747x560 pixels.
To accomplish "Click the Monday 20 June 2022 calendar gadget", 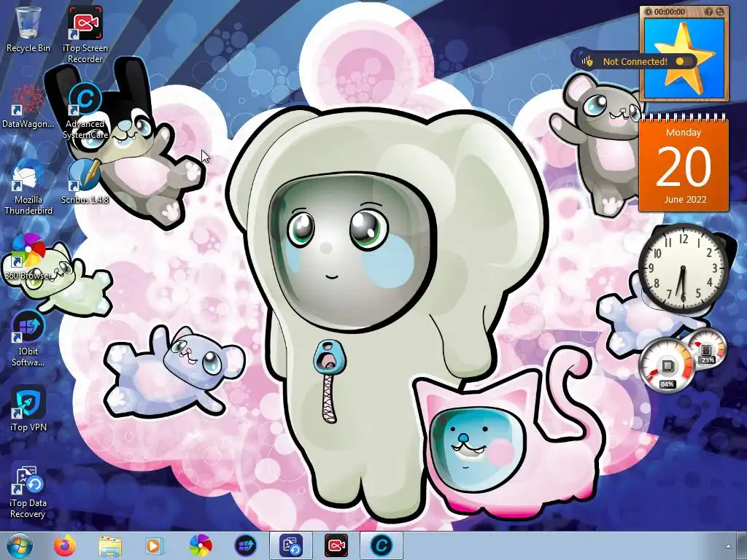I will [x=684, y=164].
